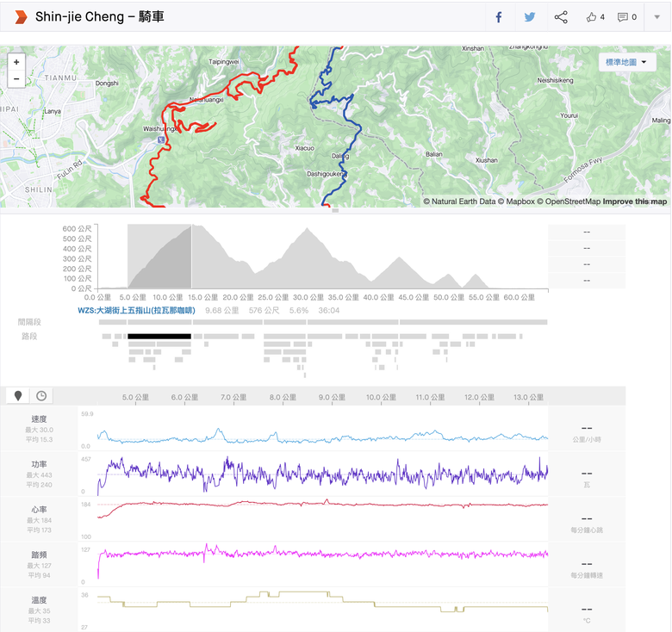Share activity on Facebook
Screen dimensions: 672x632
(x=499, y=17)
